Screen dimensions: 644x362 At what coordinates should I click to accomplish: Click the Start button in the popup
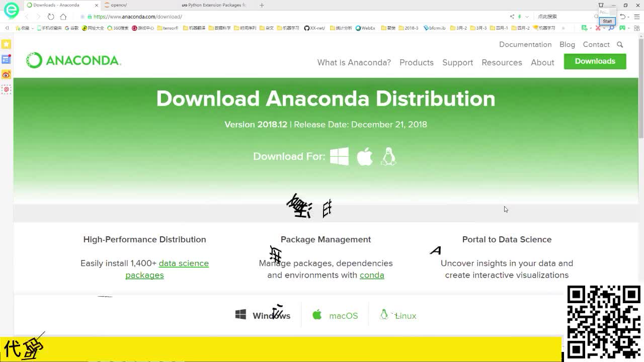click(607, 21)
